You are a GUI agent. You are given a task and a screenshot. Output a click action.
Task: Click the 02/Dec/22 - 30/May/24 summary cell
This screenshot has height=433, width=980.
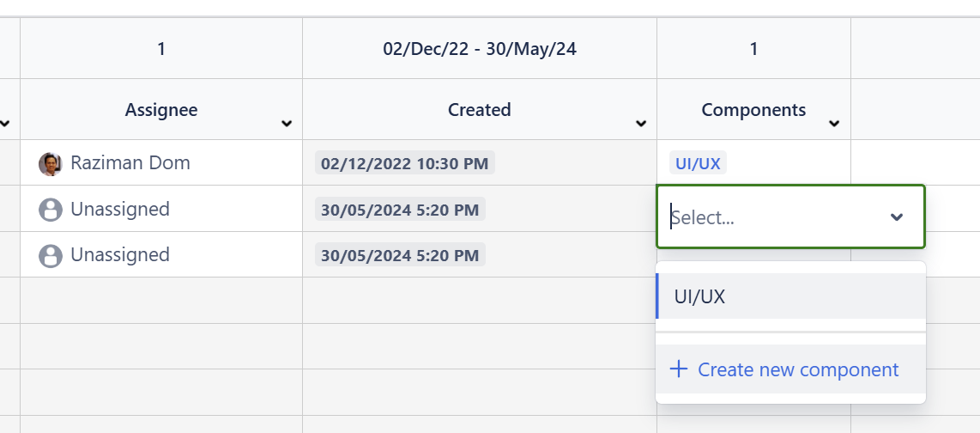point(479,49)
